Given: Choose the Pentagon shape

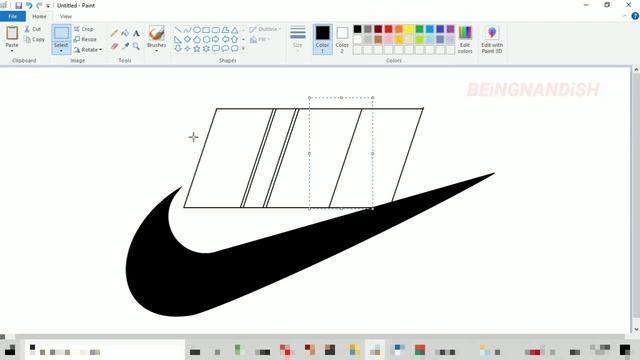Looking at the screenshot, I should tap(197, 39).
